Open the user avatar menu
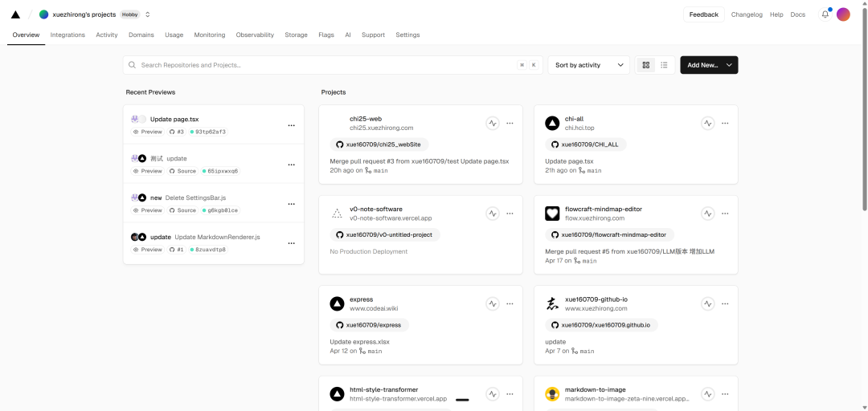 [x=843, y=14]
